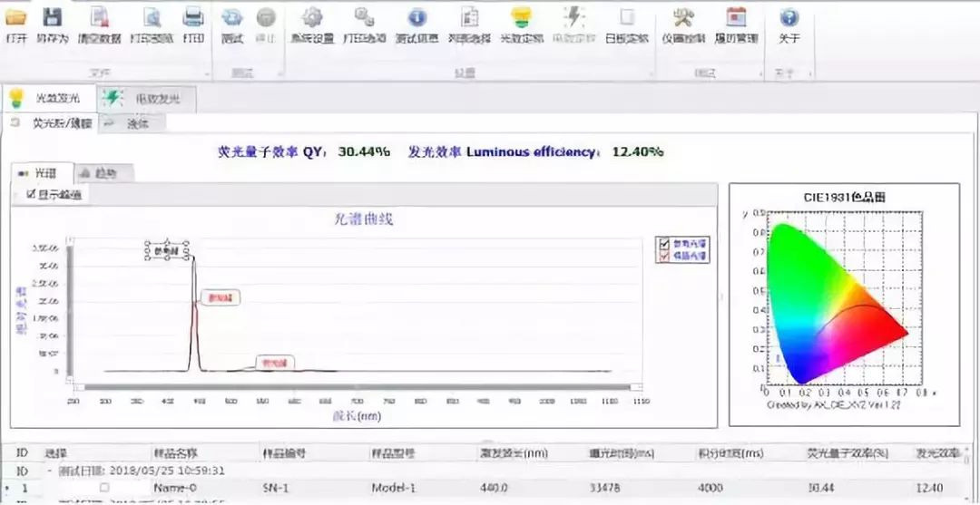Toggle black reference spectrum legend checkbox
Screen dimensions: 980x505
coord(664,243)
